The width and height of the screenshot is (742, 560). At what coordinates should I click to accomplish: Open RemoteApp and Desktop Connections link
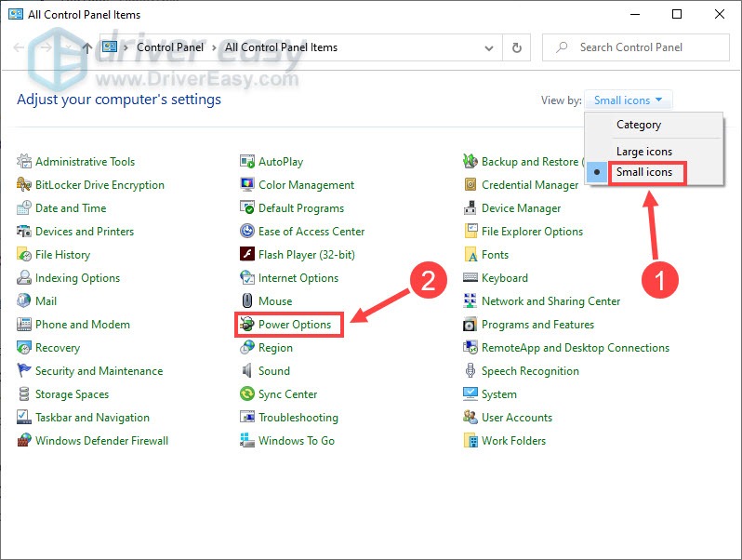(x=576, y=348)
